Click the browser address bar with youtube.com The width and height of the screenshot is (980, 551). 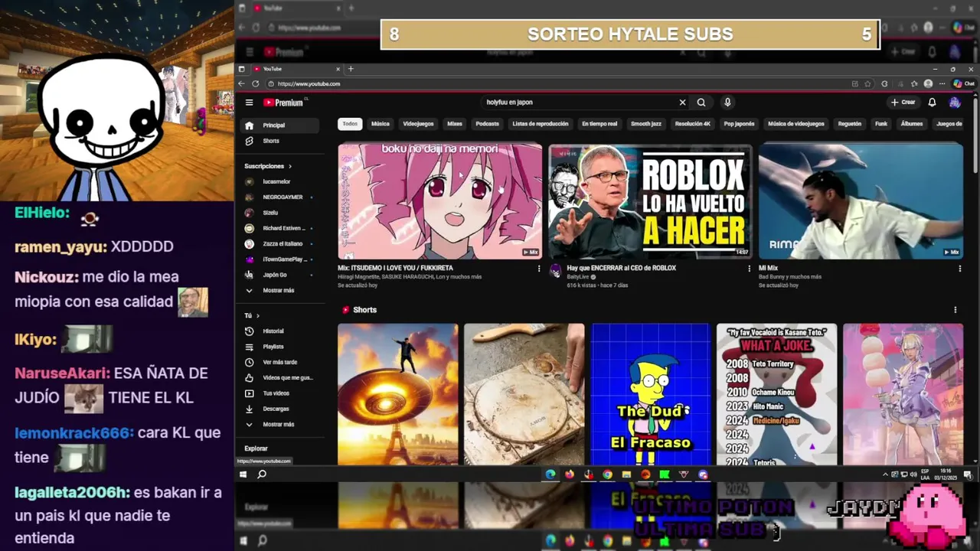[x=559, y=83]
